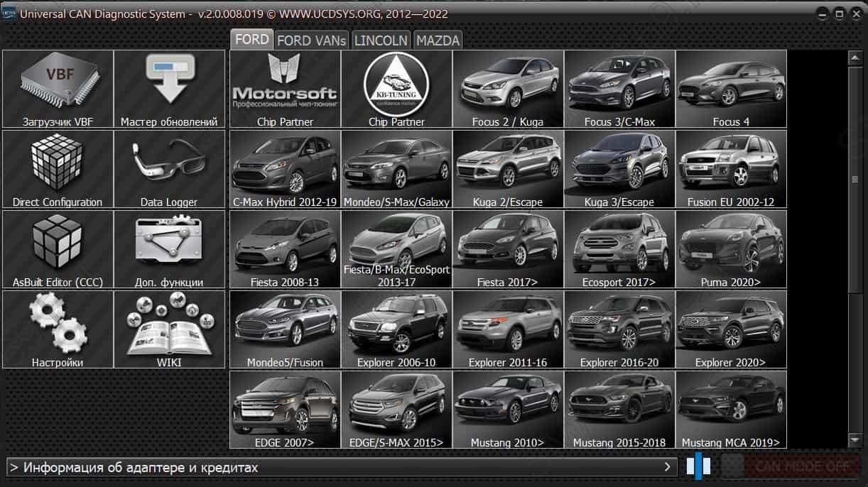Select the Focus 2 / Kuga vehicle

coord(508,89)
